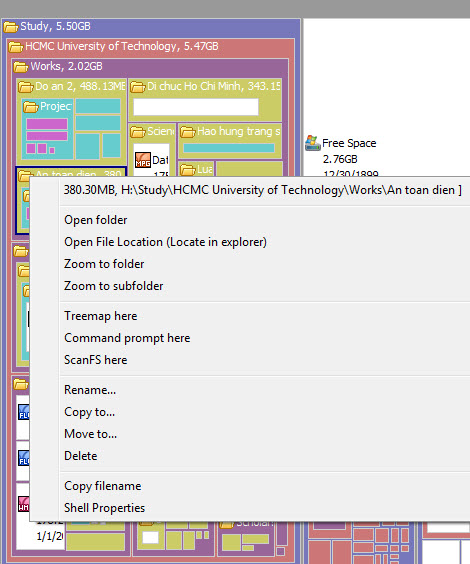Click the Works folder icon
This screenshot has height=564, width=470.
(x=20, y=67)
